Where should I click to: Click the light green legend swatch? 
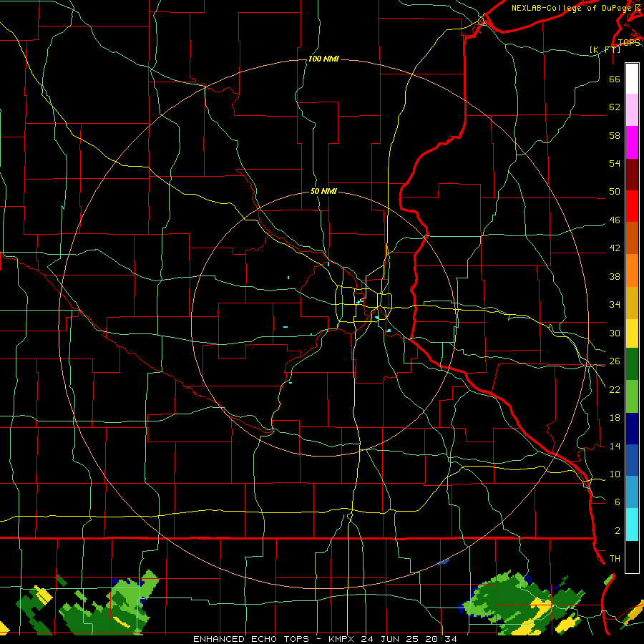point(632,396)
